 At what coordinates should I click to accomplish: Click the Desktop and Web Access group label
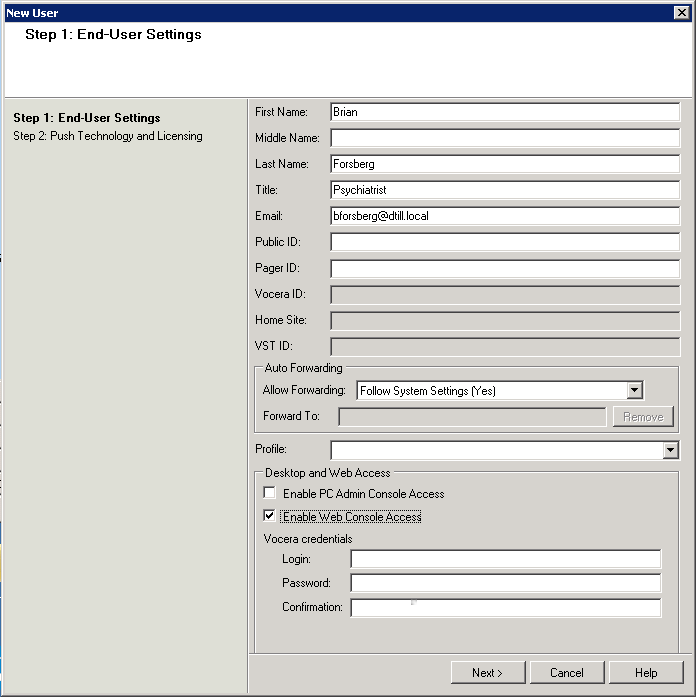tap(328, 473)
